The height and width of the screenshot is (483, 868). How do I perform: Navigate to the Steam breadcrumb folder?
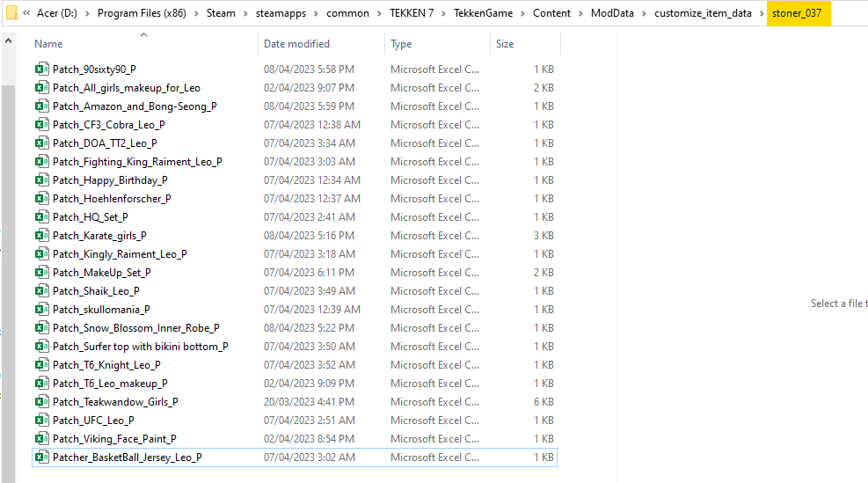point(221,12)
